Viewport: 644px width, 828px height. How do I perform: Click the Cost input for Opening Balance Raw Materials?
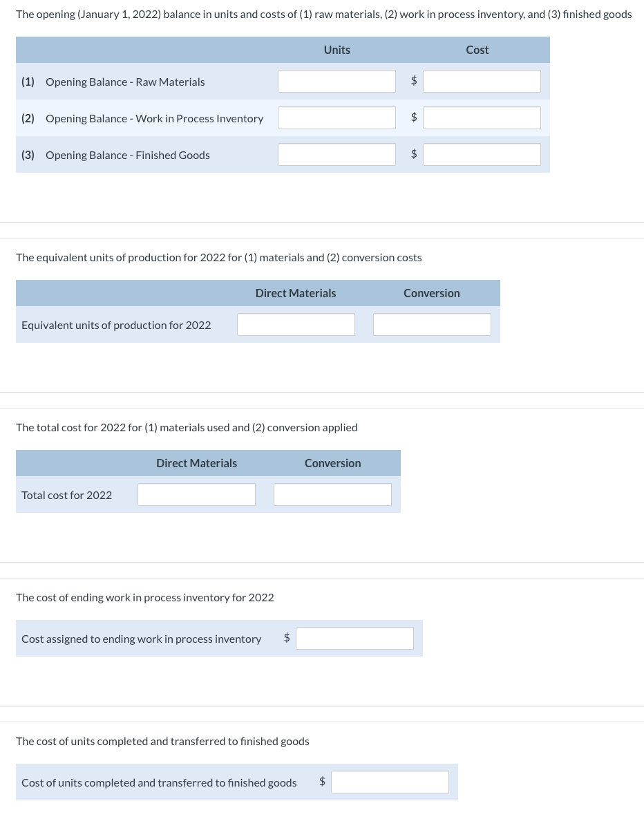click(x=481, y=81)
